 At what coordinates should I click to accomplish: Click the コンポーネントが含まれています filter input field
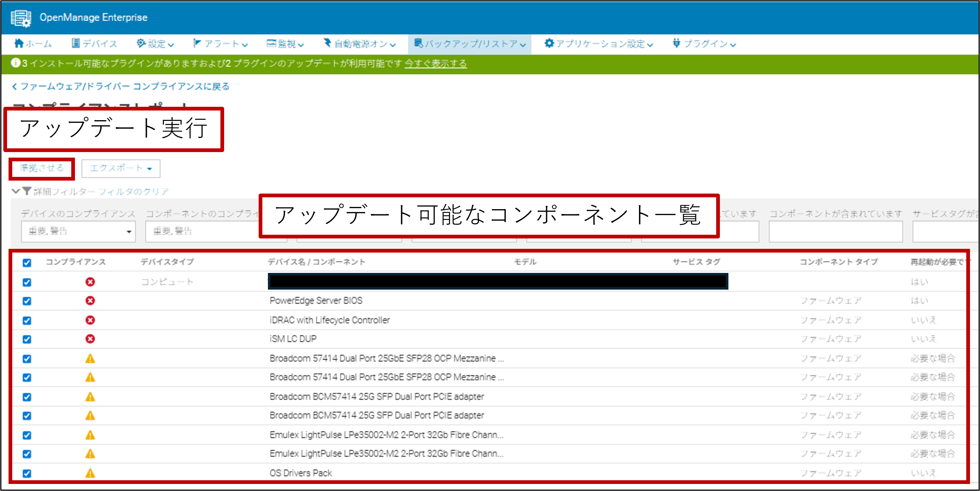[x=835, y=231]
